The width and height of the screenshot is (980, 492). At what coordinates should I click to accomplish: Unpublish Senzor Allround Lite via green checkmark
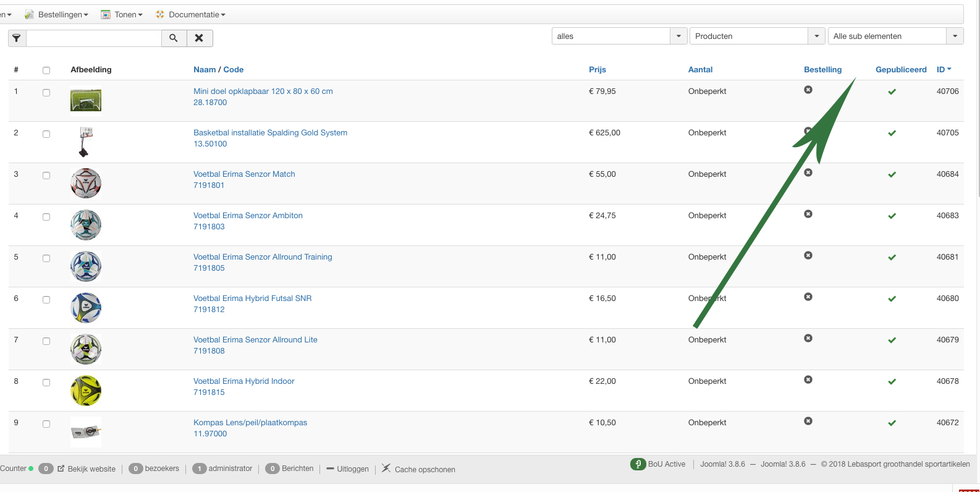[892, 341]
